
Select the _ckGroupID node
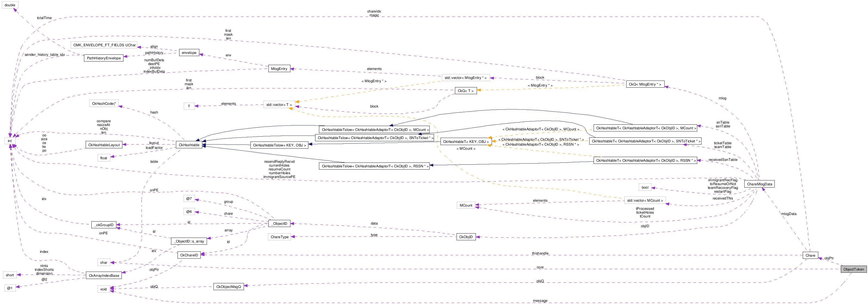point(104,225)
